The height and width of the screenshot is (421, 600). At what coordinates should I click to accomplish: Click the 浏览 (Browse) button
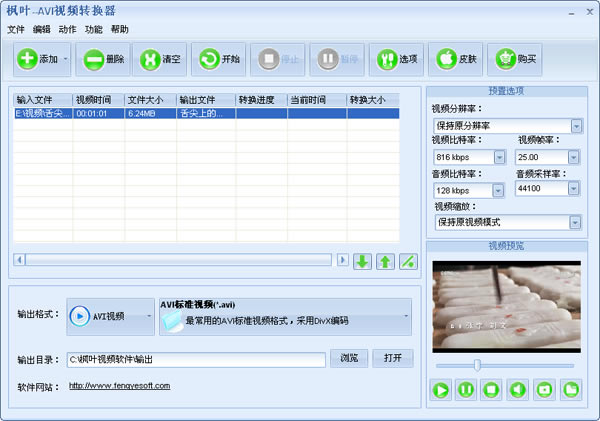click(x=348, y=358)
